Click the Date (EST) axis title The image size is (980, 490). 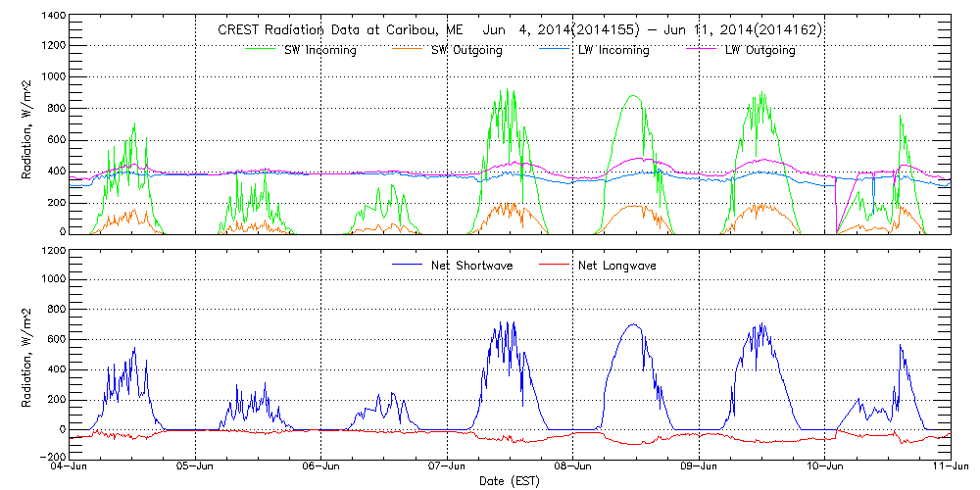[x=511, y=481]
